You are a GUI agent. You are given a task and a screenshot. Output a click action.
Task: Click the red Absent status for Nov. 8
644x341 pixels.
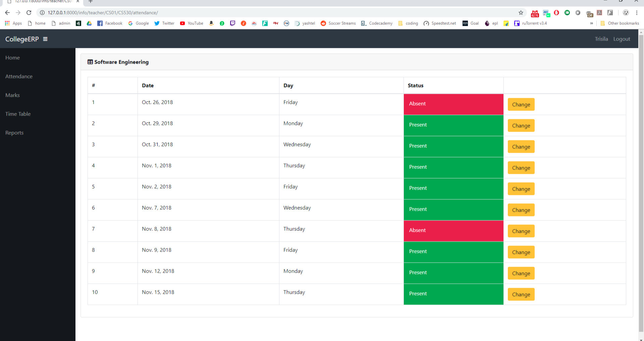coord(453,231)
